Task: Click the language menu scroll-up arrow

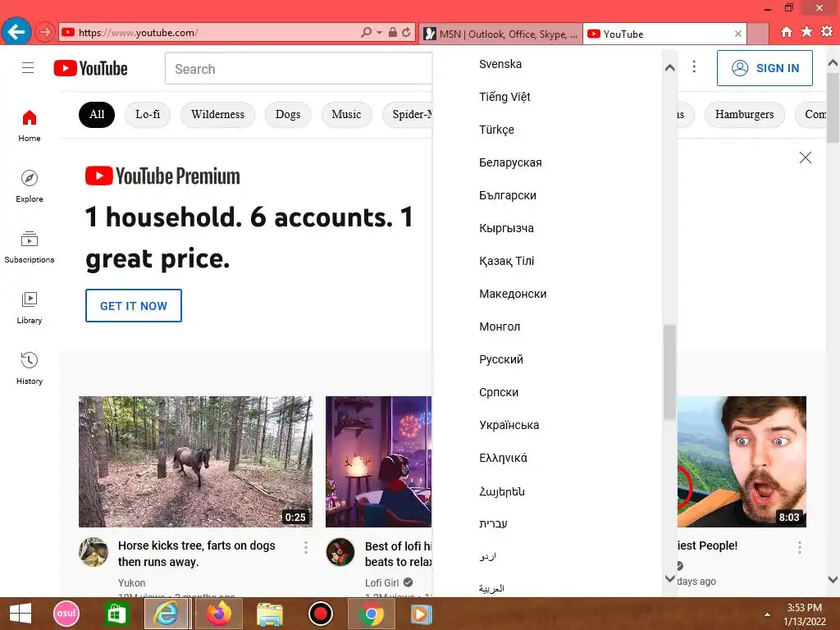Action: click(669, 67)
